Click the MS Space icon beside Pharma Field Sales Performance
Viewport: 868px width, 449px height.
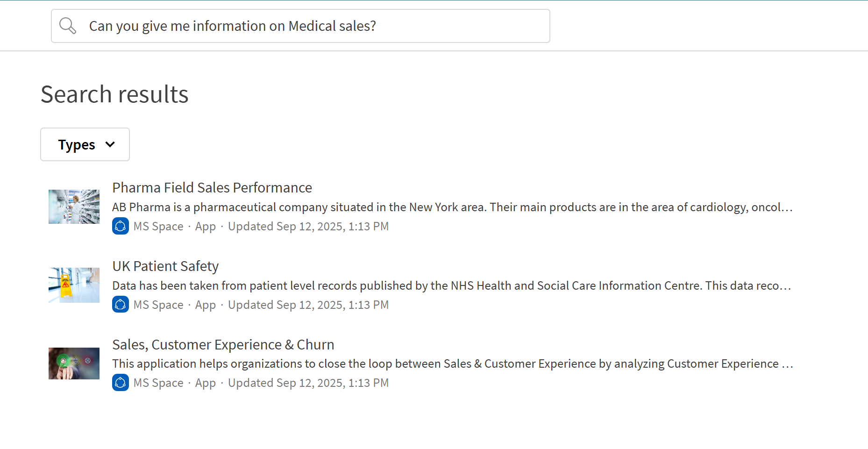[121, 226]
